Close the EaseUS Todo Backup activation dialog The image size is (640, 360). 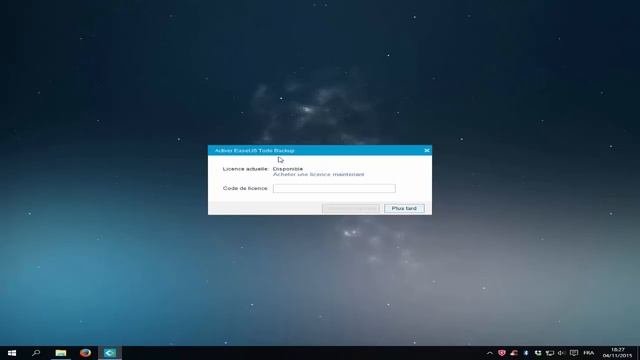427,150
